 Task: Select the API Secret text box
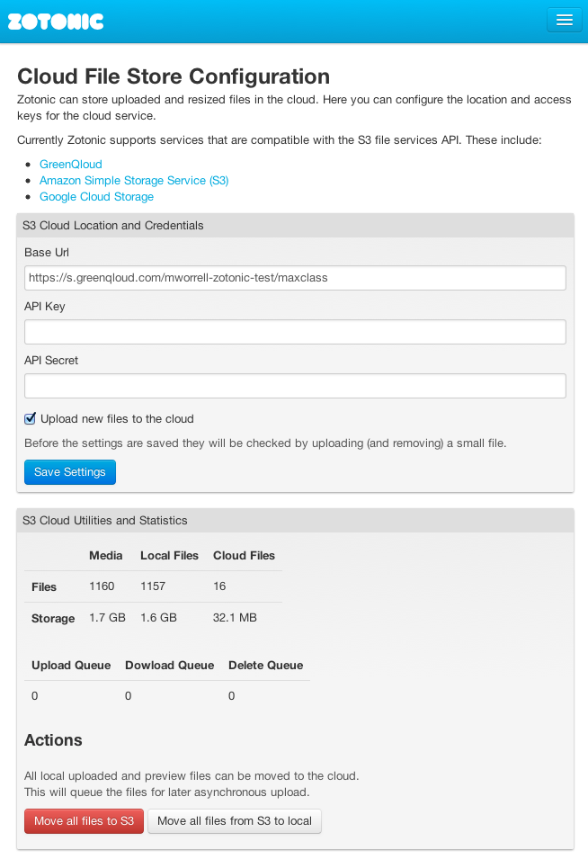295,386
